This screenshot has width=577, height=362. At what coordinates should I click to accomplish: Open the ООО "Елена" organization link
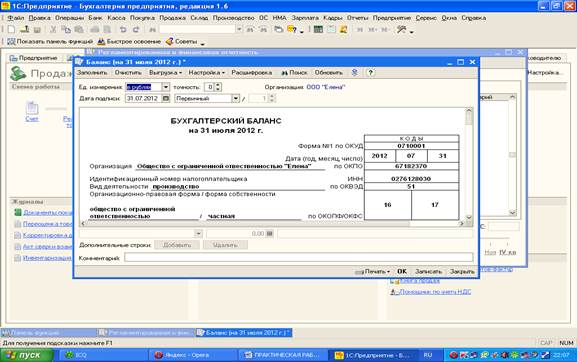pyautogui.click(x=326, y=87)
